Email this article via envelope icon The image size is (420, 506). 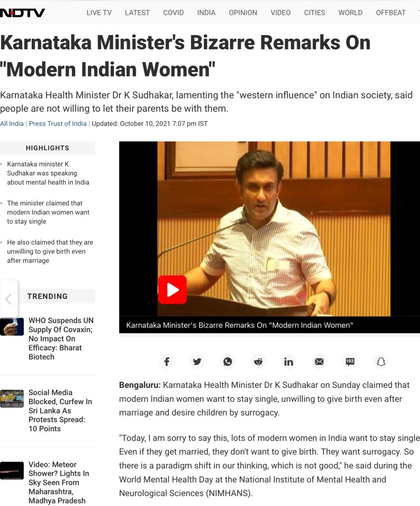click(x=319, y=361)
